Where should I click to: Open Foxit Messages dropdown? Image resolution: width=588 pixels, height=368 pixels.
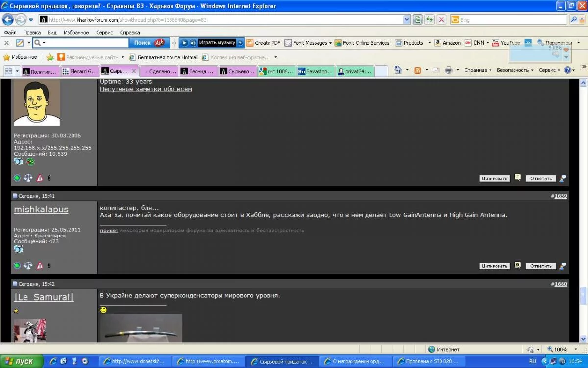pos(308,43)
